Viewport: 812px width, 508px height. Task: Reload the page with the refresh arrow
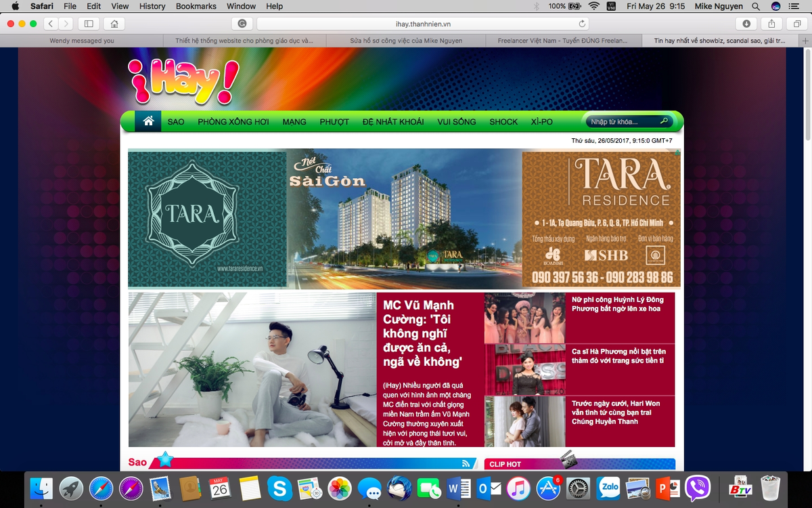pos(582,24)
